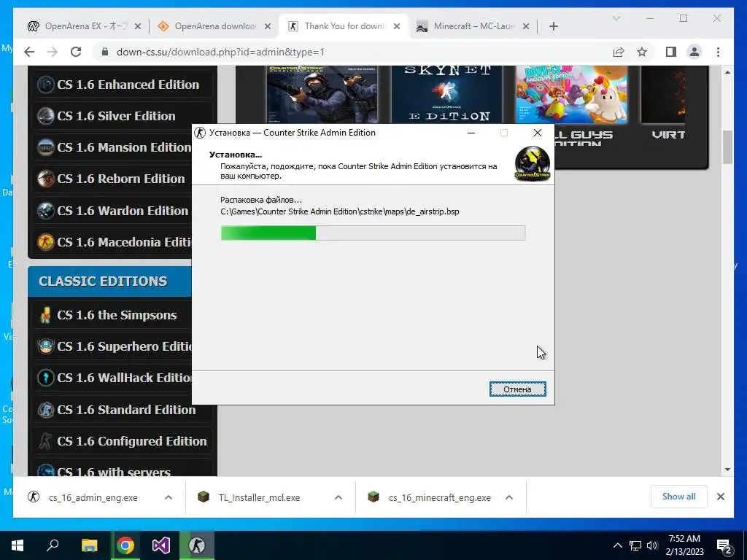Click the green installation progress bar
This screenshot has width=747, height=560.
[x=373, y=233]
